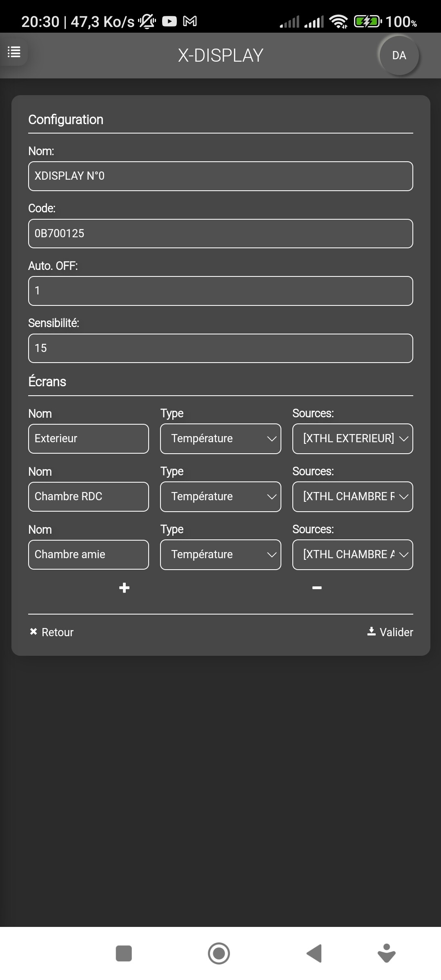
Task: Click Valider to save configuration
Action: click(390, 632)
